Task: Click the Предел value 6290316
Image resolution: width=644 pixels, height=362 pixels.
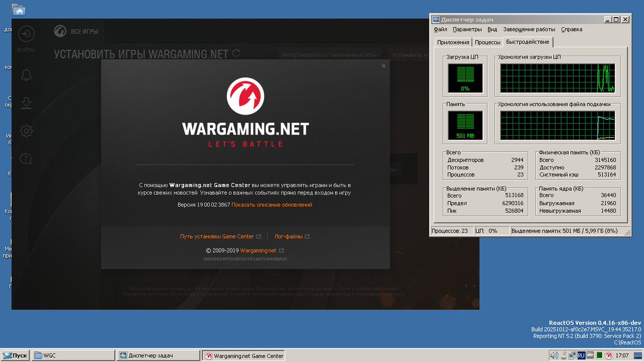Action: 513,203
